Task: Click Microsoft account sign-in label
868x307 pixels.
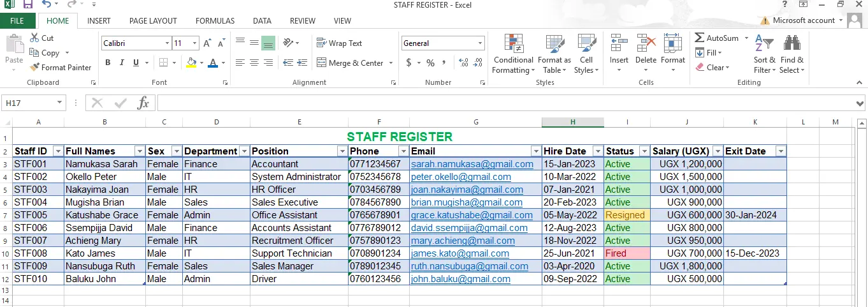Action: tap(804, 20)
